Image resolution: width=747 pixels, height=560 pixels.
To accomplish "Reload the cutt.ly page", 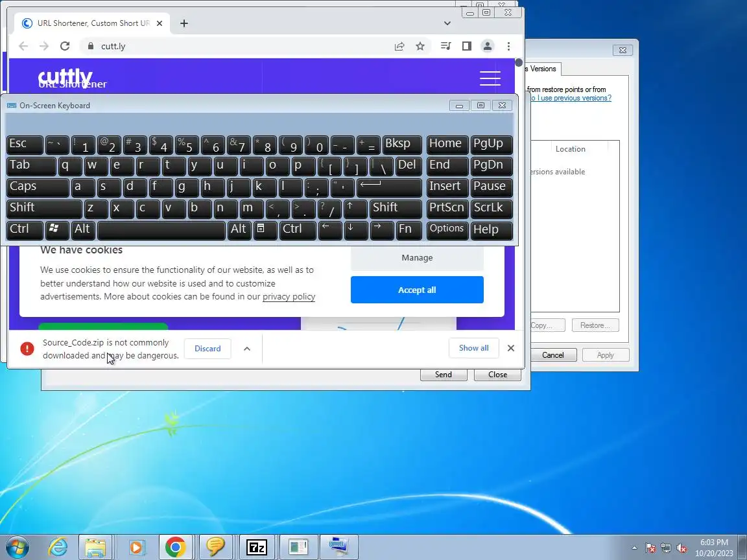I will coord(65,46).
